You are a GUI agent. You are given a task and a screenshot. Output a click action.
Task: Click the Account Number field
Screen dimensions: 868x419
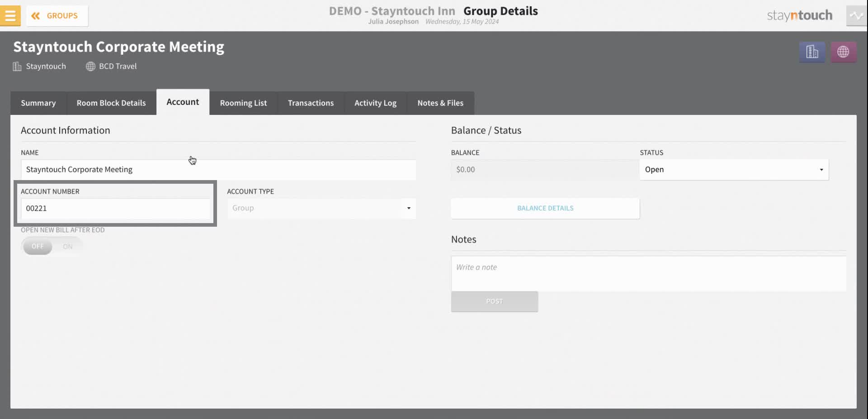click(115, 209)
